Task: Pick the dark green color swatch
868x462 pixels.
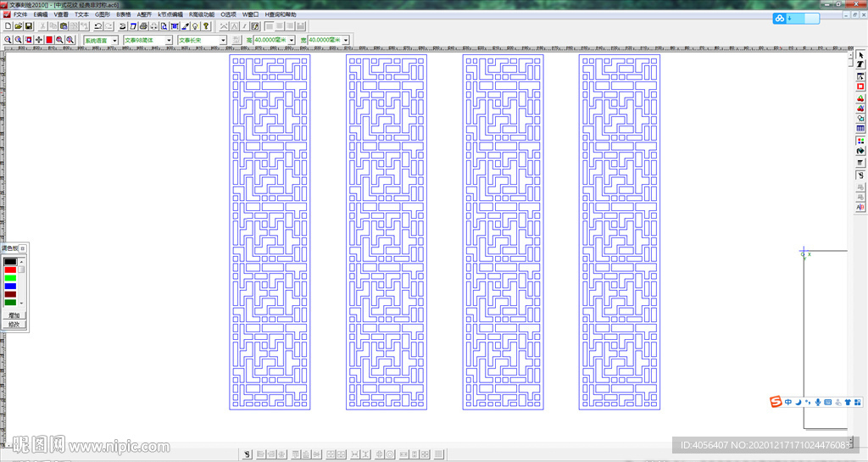Action: (10, 302)
